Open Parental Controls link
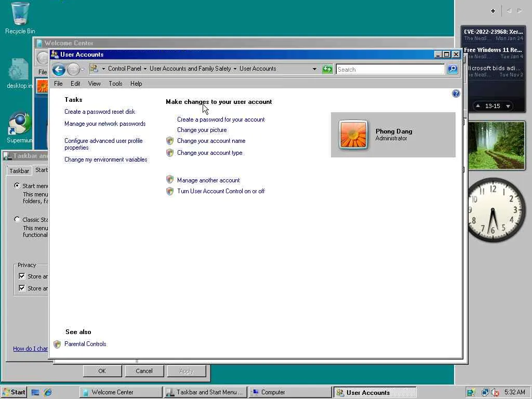Image resolution: width=532 pixels, height=399 pixels. 85,344
